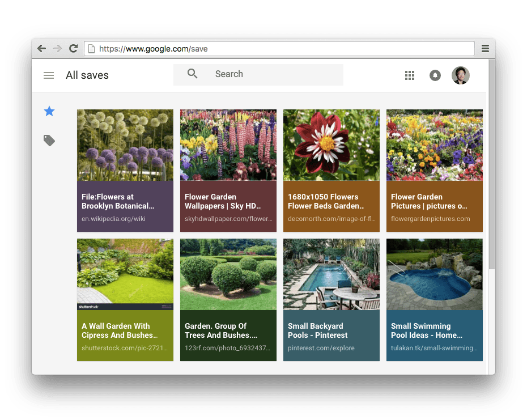This screenshot has height=420, width=527.
Task: Reload the page with refresh icon
Action: 73,49
